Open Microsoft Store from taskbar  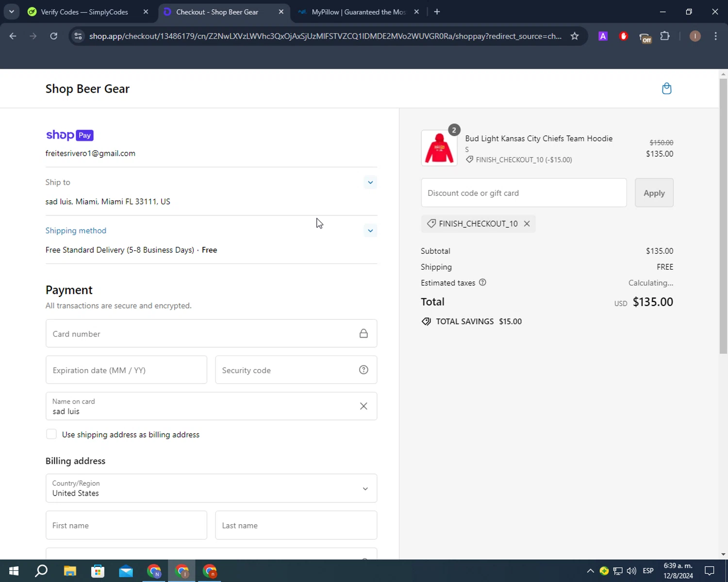pyautogui.click(x=98, y=571)
